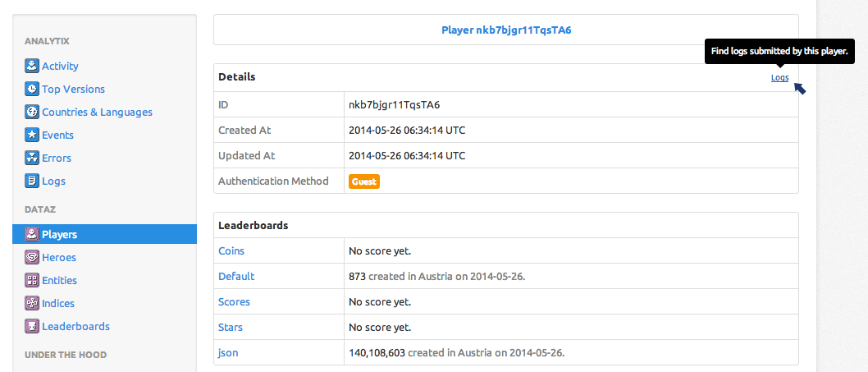Click the Leaderboards trophy icon
This screenshot has width=868, height=372.
click(32, 327)
